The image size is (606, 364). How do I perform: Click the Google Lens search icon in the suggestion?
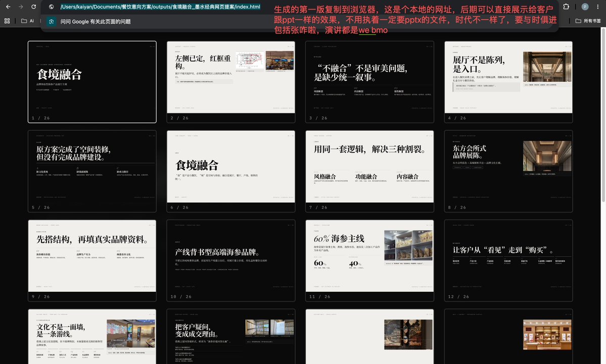(52, 22)
